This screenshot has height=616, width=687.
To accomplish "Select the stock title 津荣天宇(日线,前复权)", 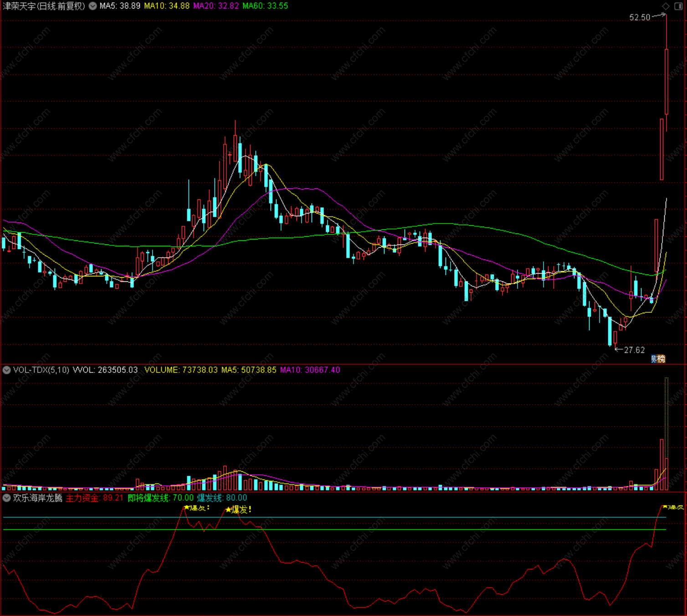I will [x=44, y=6].
